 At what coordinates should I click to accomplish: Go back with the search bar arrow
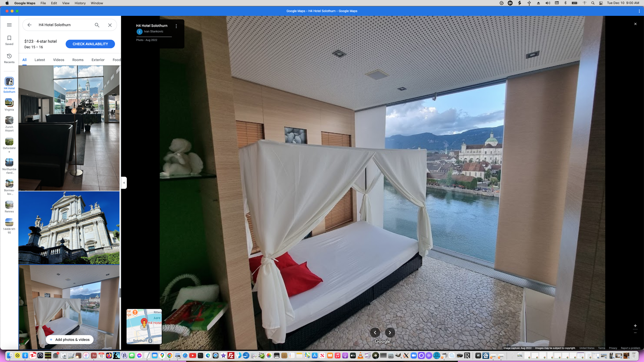[x=29, y=25]
